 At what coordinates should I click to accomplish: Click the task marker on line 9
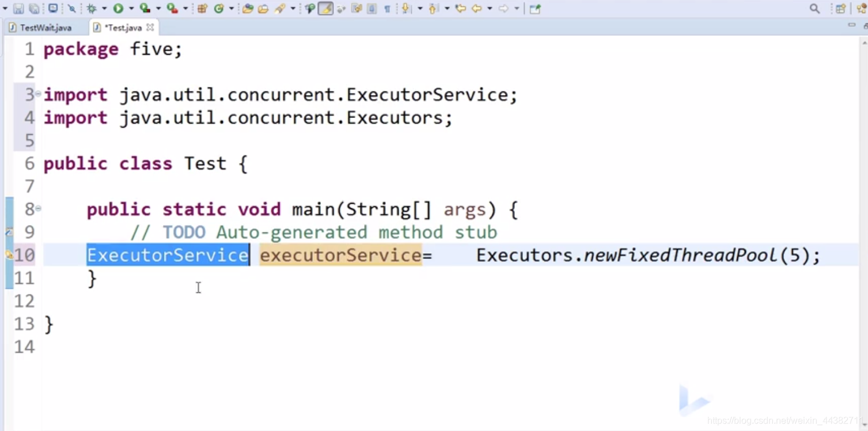pyautogui.click(x=9, y=232)
